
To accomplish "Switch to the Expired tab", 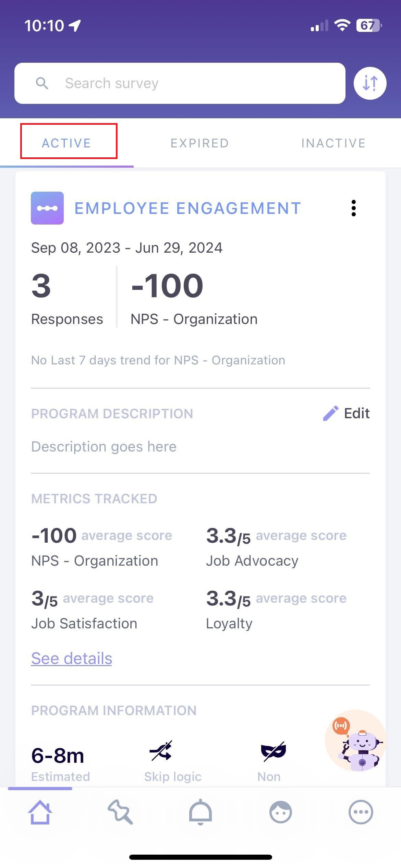I will pos(200,143).
